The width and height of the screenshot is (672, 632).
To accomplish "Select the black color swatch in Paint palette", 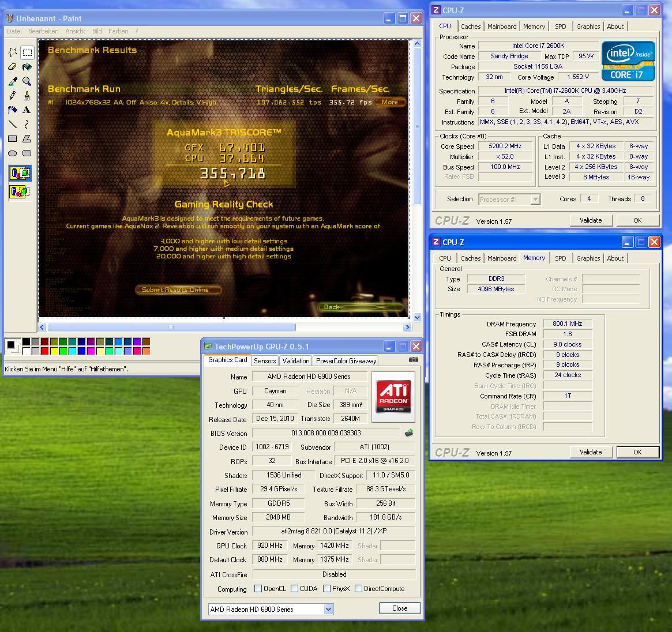I will [26, 341].
